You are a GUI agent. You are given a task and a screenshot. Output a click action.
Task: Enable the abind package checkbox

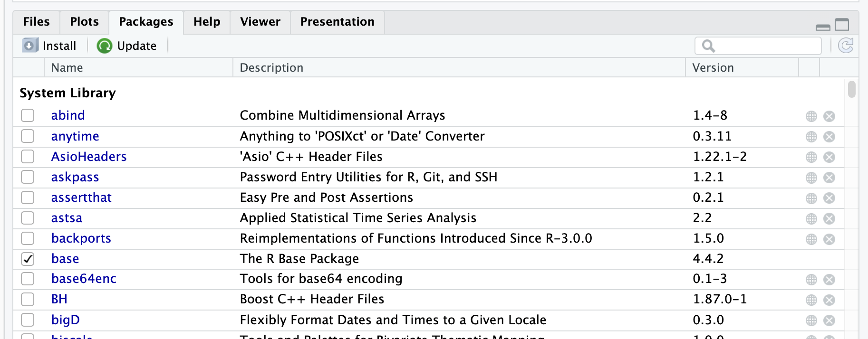coord(28,115)
